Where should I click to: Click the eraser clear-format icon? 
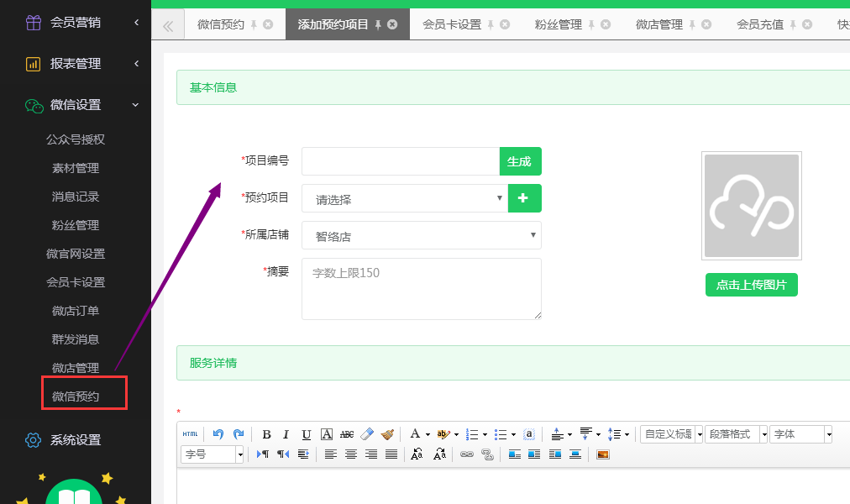click(367, 434)
